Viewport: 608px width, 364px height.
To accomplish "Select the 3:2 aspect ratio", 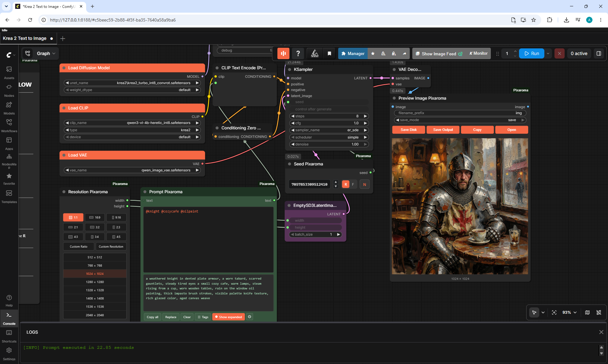I will coord(95,227).
